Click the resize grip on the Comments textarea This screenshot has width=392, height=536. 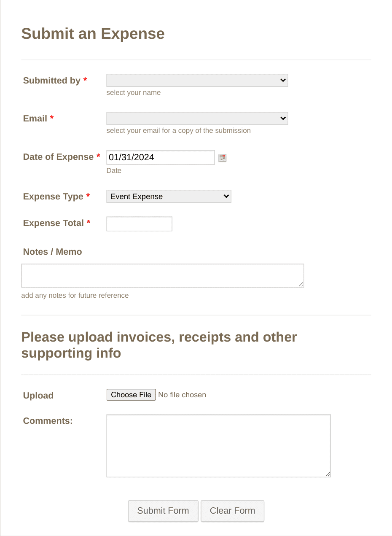[x=328, y=474]
